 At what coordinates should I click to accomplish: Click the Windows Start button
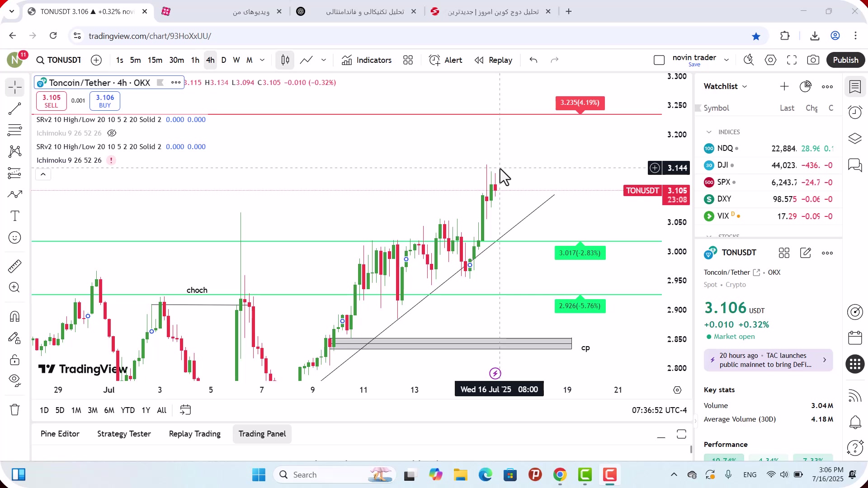pyautogui.click(x=259, y=475)
